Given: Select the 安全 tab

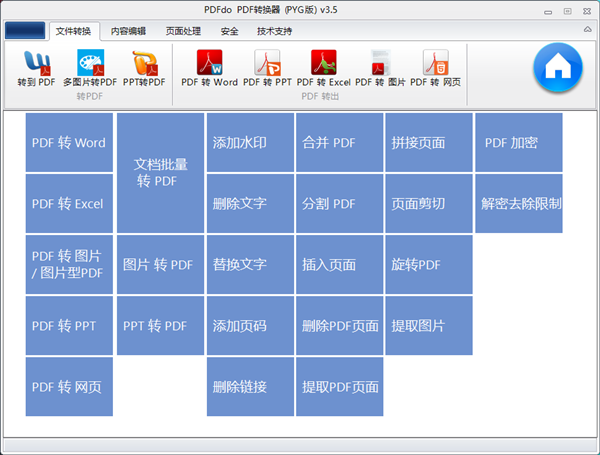Looking at the screenshot, I should 229,31.
